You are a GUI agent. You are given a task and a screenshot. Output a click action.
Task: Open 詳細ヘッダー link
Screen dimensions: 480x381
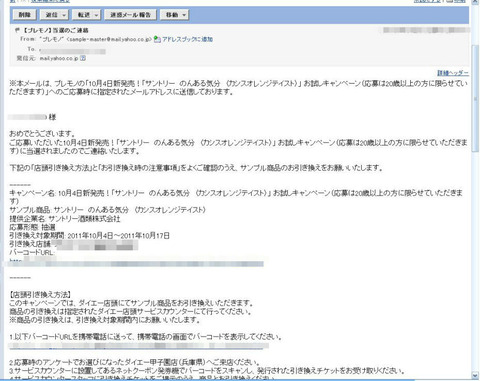point(453,73)
